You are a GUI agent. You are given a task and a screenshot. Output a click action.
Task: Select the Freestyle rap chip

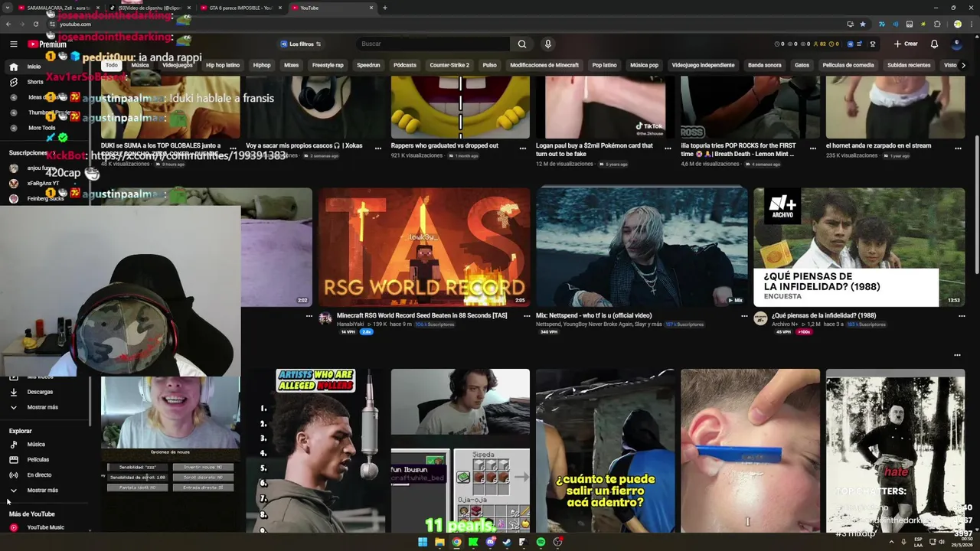[328, 65]
